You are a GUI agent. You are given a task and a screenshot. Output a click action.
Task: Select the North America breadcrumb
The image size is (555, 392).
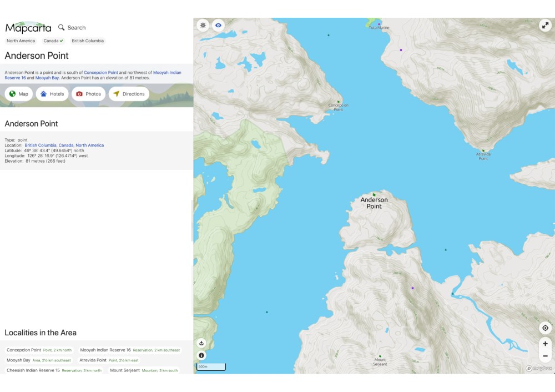21,41
